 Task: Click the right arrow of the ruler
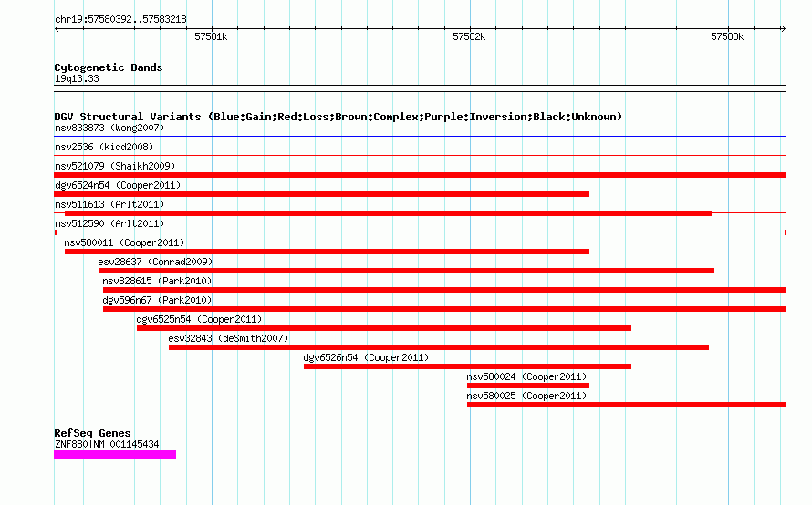point(783,28)
